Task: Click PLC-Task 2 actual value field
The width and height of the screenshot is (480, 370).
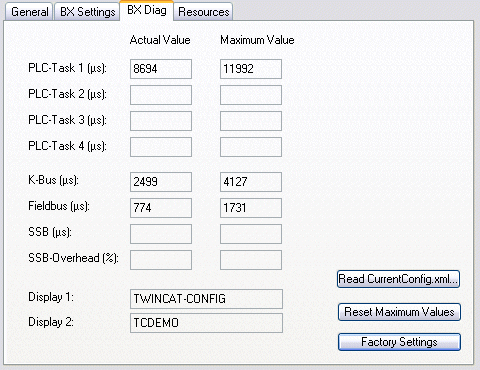Action: [161, 95]
